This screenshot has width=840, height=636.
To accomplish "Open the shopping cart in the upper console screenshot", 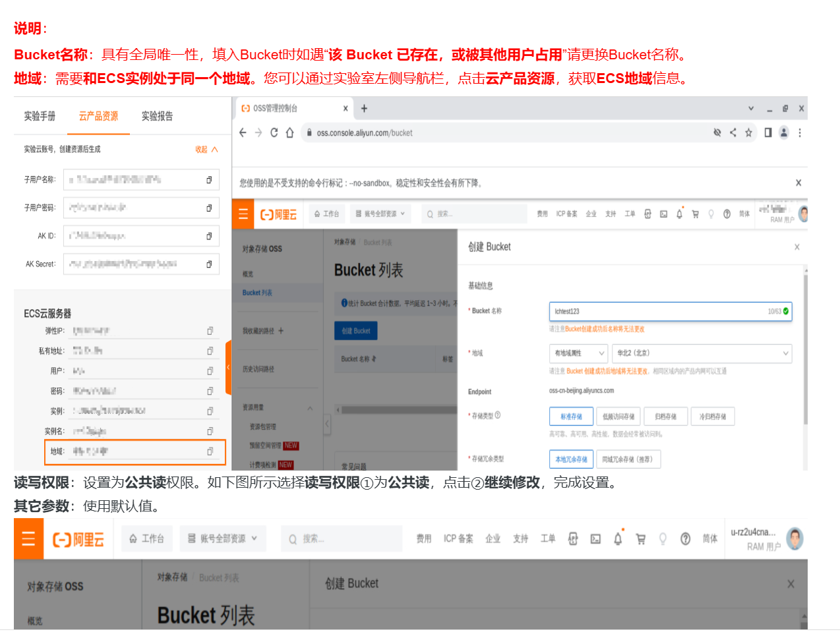I will point(695,214).
